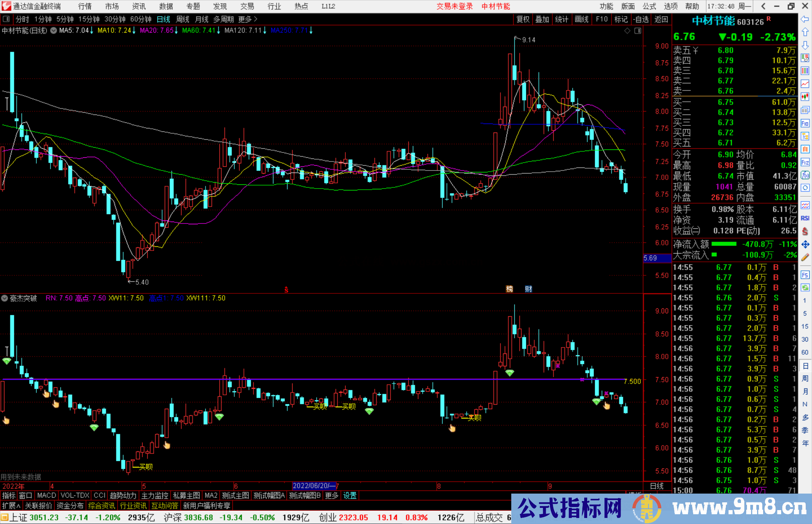Open the F10 company info sidebar icon
Screen dimensions: 812x524
click(x=805, y=123)
